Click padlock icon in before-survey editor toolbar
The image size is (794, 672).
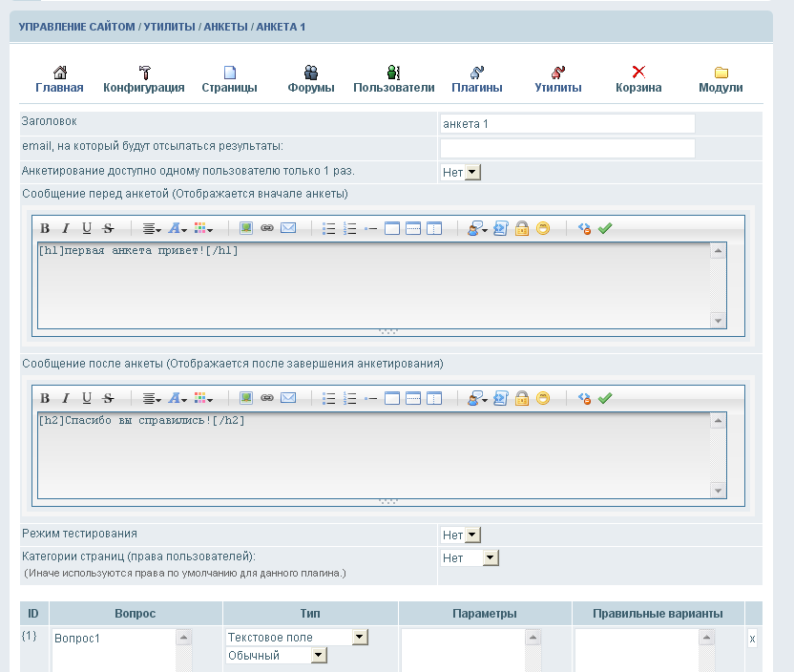(x=522, y=228)
